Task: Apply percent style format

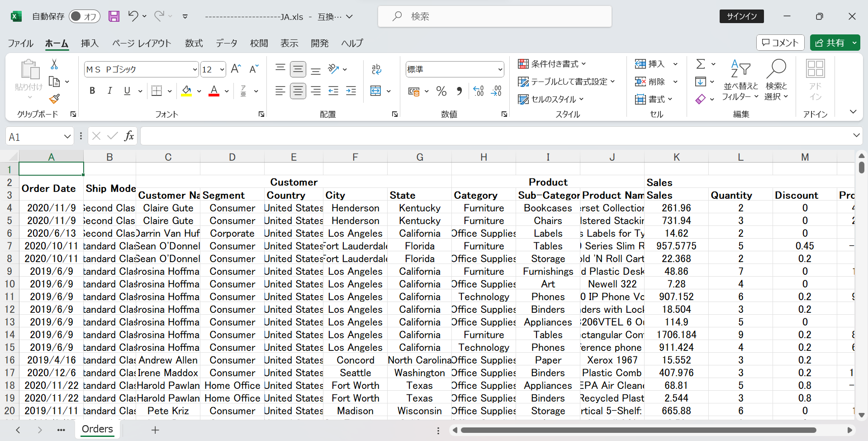Action: coord(441,91)
